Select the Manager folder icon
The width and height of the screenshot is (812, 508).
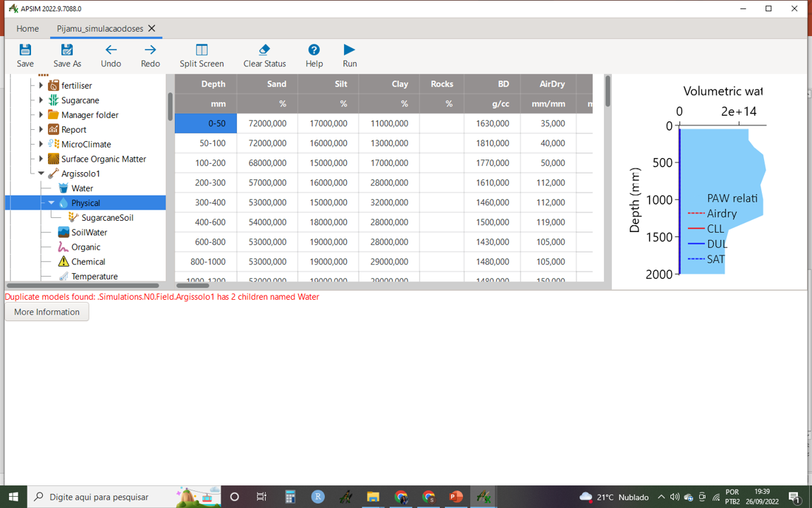point(54,114)
